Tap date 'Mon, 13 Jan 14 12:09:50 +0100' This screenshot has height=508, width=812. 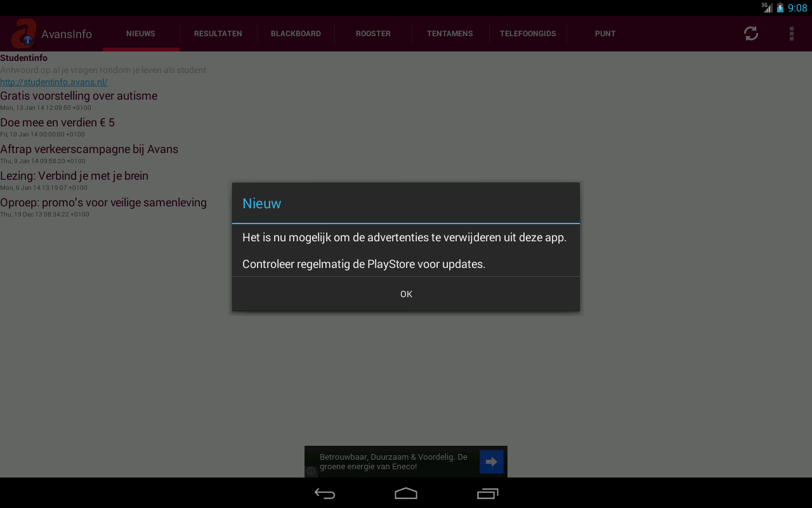tap(46, 108)
